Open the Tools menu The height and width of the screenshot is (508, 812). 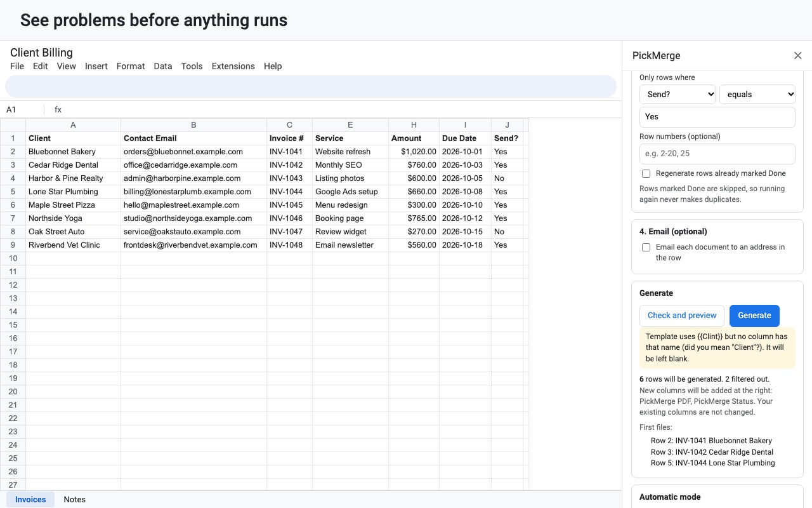tap(192, 66)
